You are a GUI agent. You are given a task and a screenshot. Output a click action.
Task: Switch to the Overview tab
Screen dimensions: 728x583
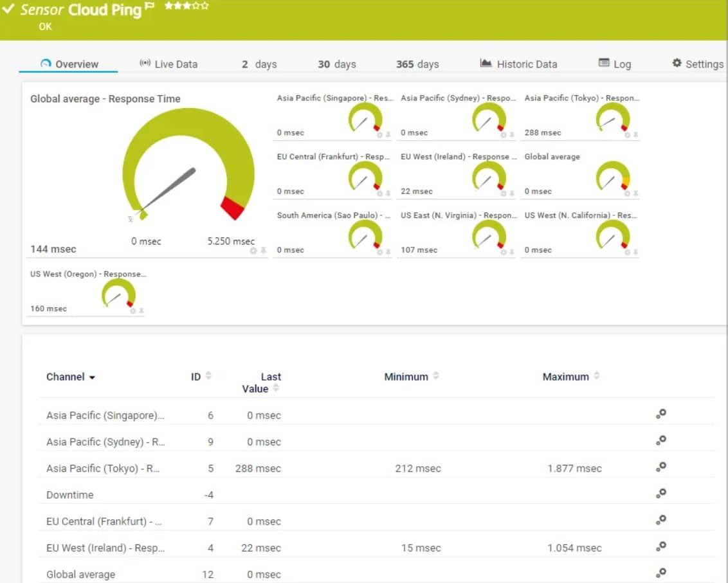tap(69, 64)
